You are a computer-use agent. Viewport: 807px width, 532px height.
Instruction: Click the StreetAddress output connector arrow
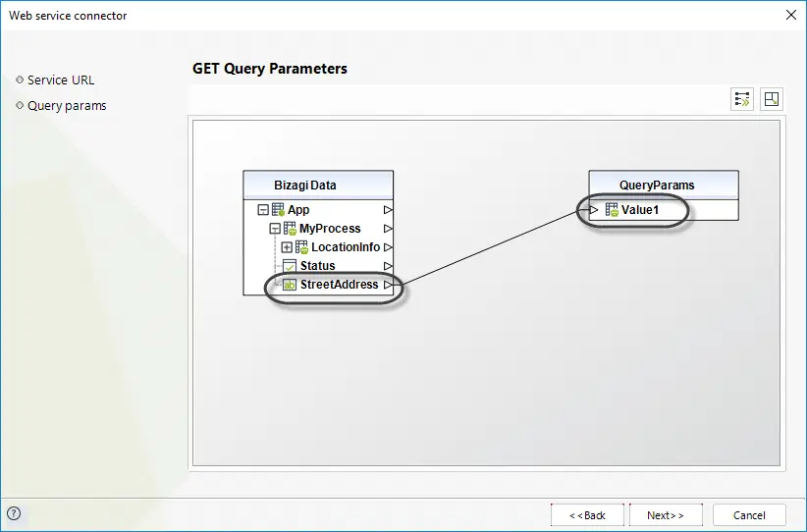(x=388, y=285)
